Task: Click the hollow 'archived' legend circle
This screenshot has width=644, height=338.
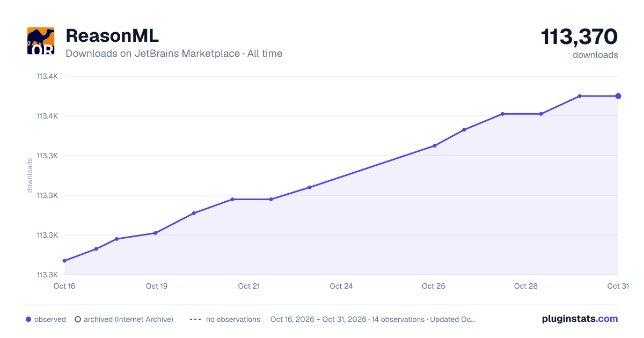Action: tap(78, 319)
